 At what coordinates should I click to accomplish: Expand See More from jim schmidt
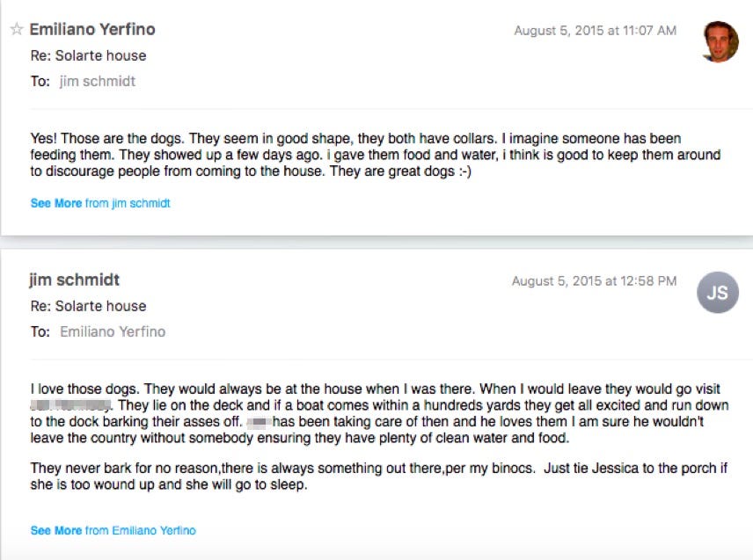tap(99, 203)
